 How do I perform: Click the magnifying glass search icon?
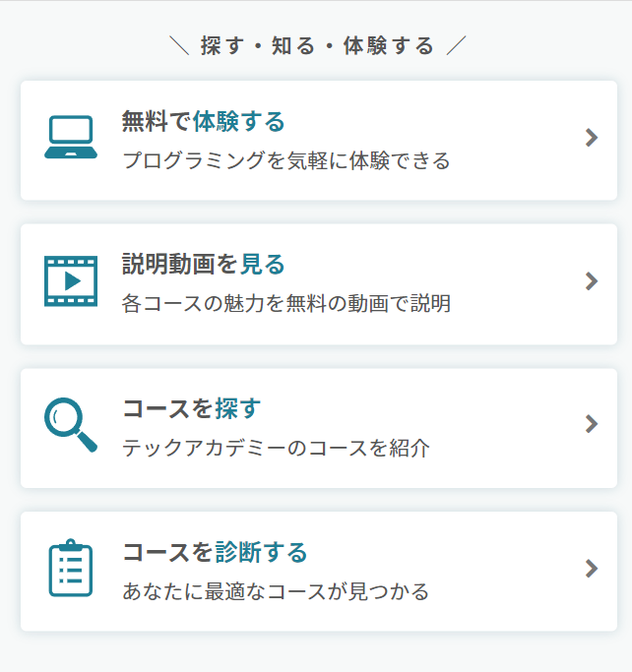pos(71,425)
